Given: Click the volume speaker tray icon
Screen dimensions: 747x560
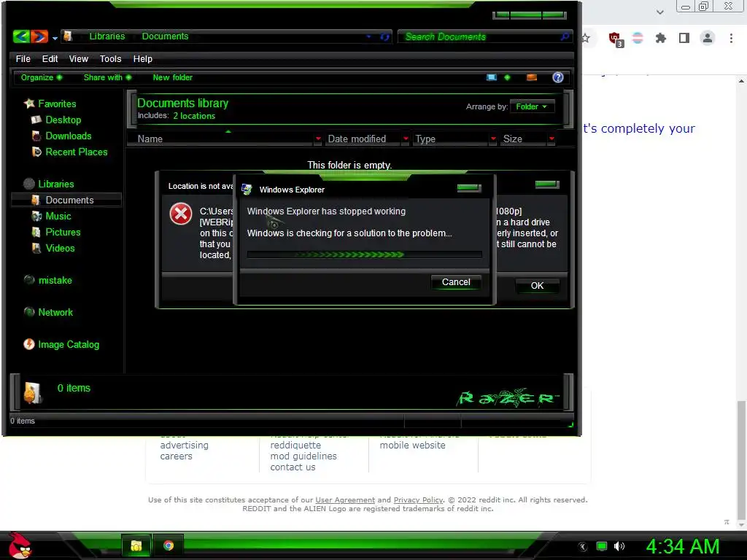Looking at the screenshot, I should point(619,546).
